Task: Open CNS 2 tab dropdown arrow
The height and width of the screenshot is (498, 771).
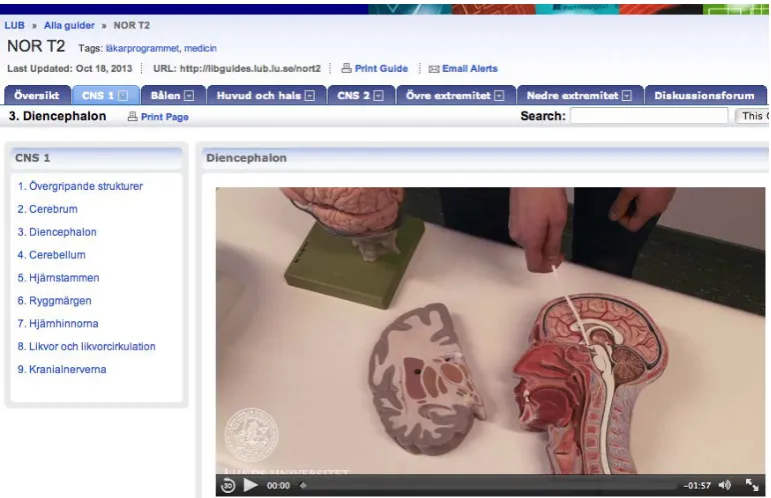Action: pos(378,96)
